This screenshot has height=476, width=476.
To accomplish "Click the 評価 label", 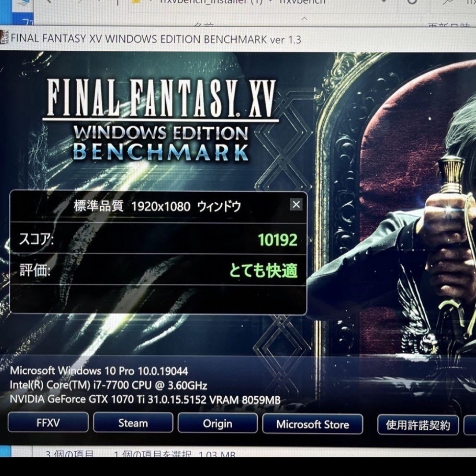I will pos(35,270).
